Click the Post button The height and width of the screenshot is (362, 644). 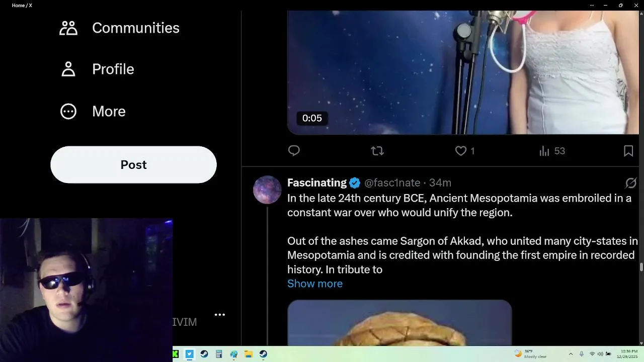tap(133, 164)
